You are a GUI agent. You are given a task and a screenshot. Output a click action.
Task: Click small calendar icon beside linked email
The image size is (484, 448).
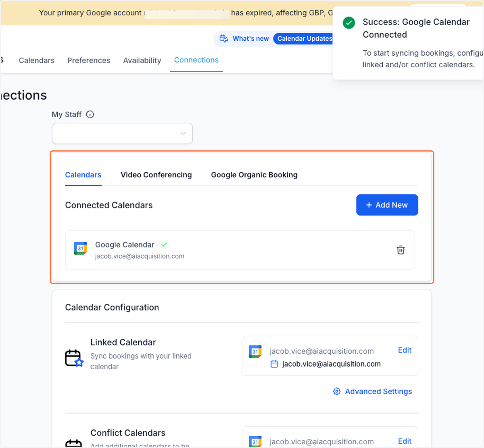[x=274, y=364]
